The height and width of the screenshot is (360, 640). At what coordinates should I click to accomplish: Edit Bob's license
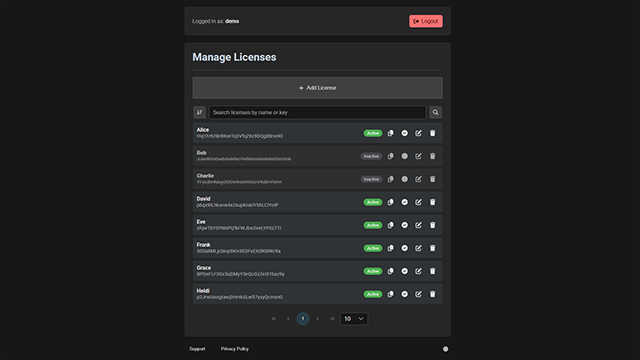pos(418,156)
